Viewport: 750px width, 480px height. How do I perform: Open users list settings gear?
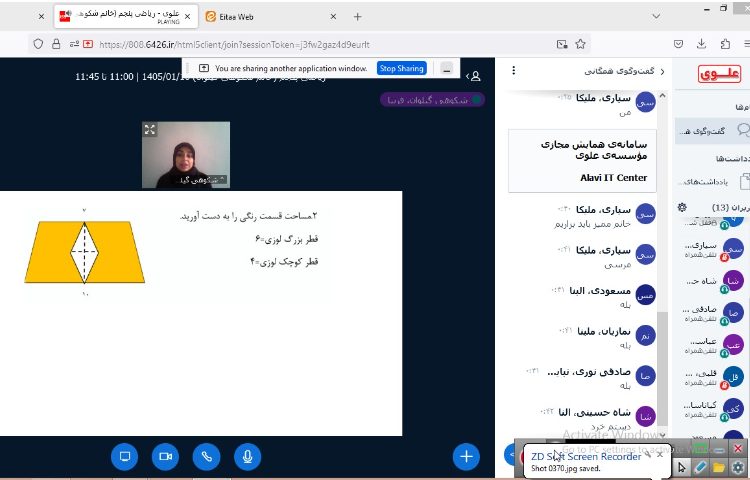682,207
